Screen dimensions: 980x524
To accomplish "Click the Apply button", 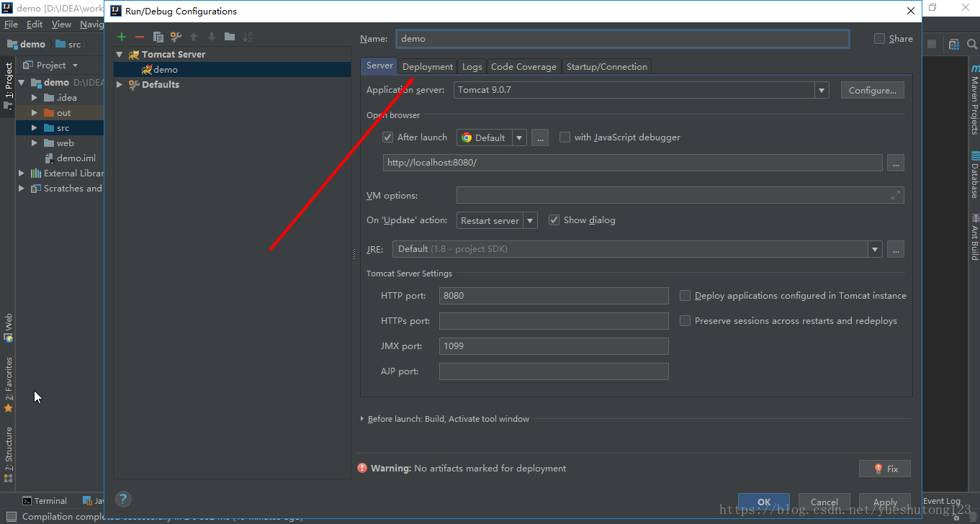I will [885, 502].
